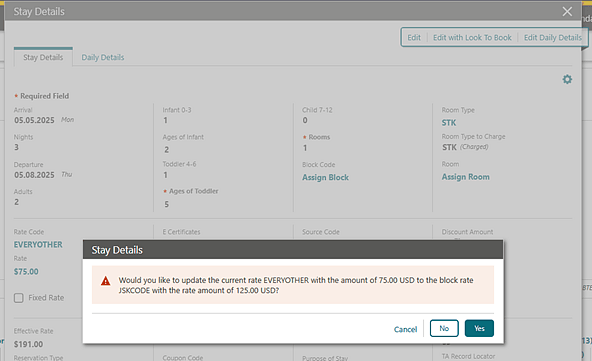Click the TA Record Locator label
The width and height of the screenshot is (592, 361).
[468, 356]
